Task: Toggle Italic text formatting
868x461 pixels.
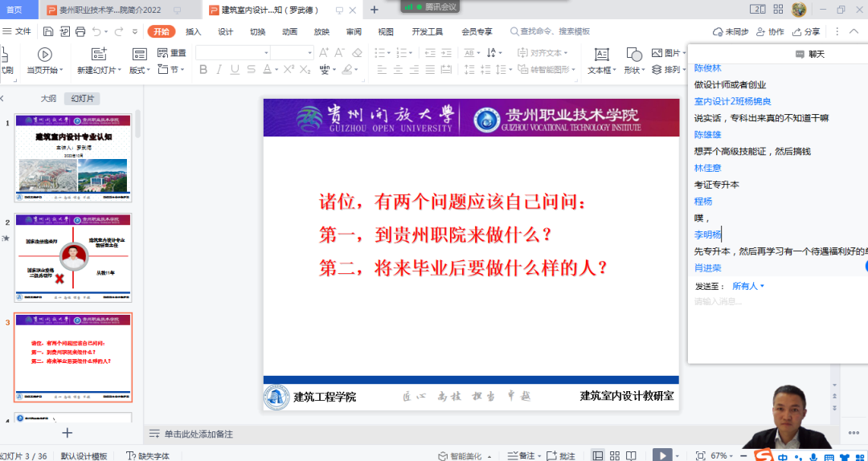Action: click(219, 70)
